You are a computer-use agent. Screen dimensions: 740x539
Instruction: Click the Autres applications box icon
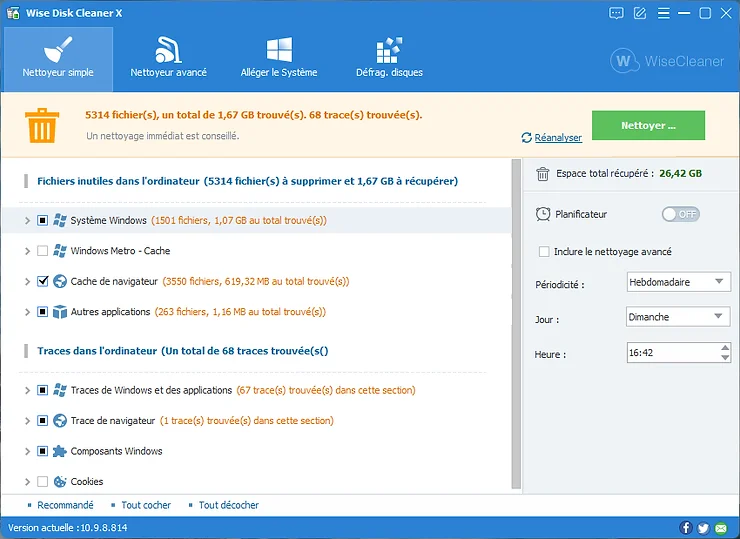pyautogui.click(x=60, y=312)
